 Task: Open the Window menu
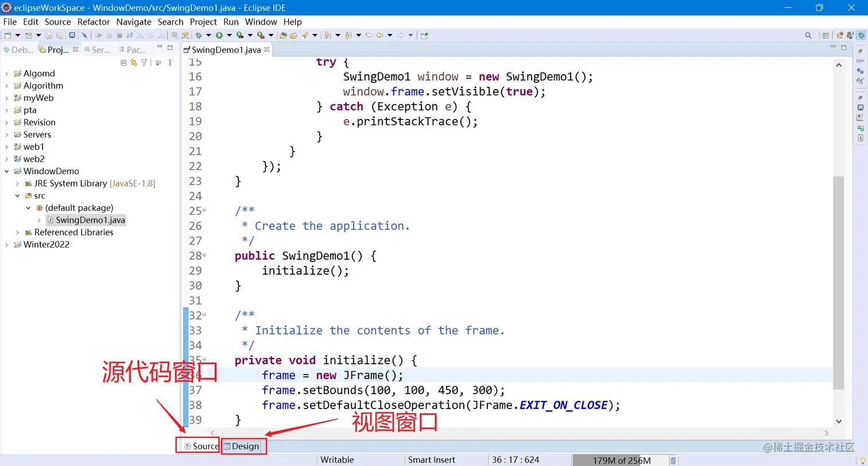click(x=261, y=22)
